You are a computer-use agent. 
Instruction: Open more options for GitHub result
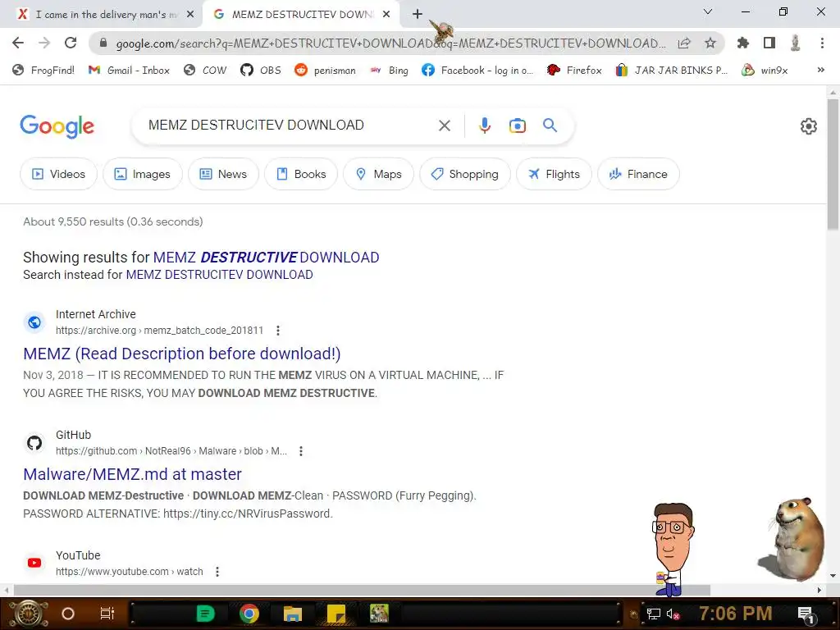[301, 451]
